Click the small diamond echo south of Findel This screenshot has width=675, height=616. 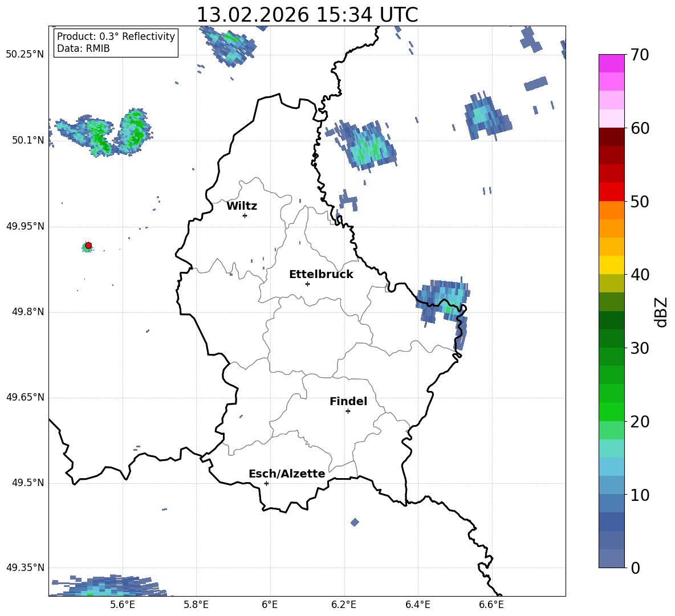[x=355, y=522]
